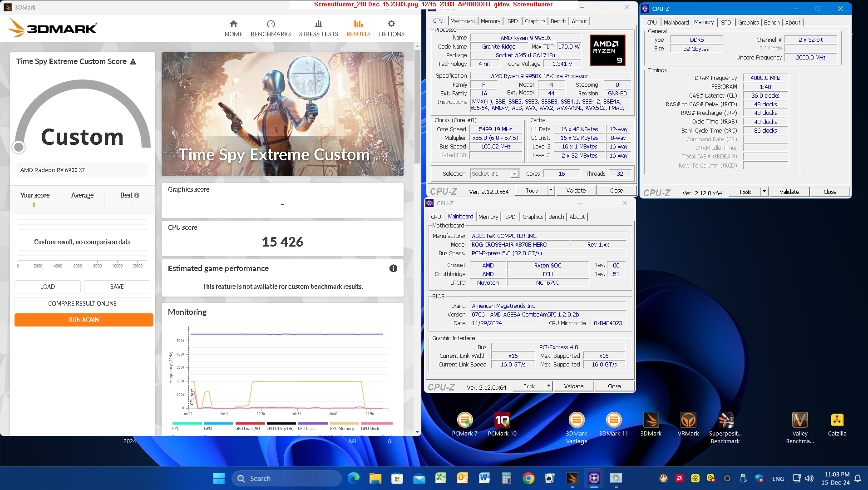Click the LOAD button
This screenshot has height=490, width=868.
coord(48,287)
